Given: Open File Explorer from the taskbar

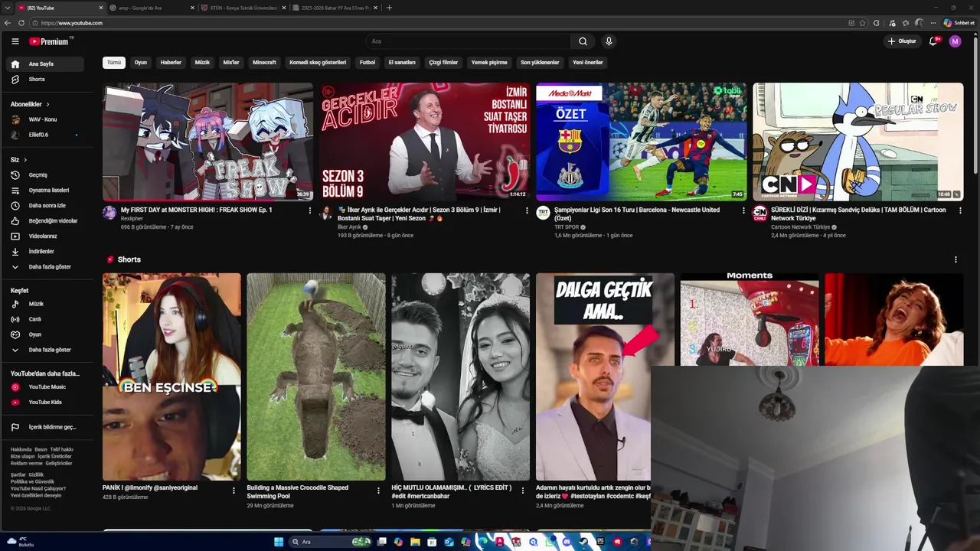Looking at the screenshot, I should [x=415, y=542].
